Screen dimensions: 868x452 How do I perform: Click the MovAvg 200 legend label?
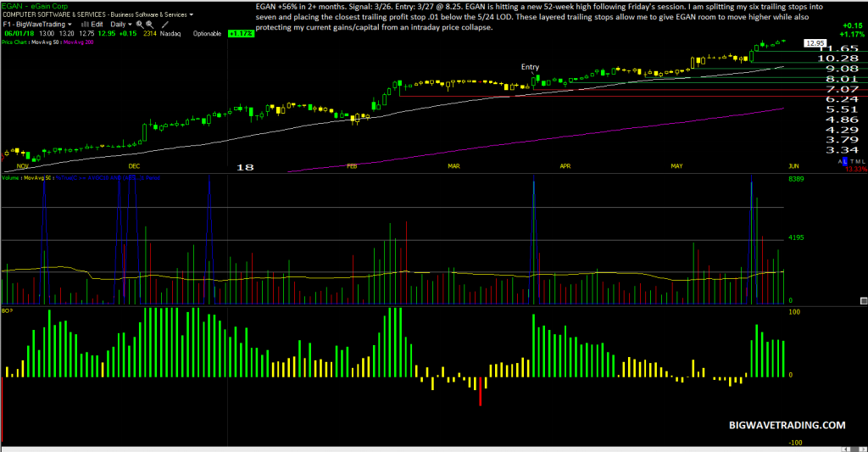coord(79,42)
